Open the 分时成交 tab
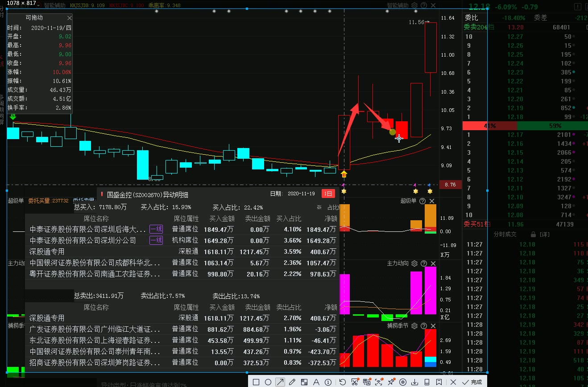 tap(505, 234)
